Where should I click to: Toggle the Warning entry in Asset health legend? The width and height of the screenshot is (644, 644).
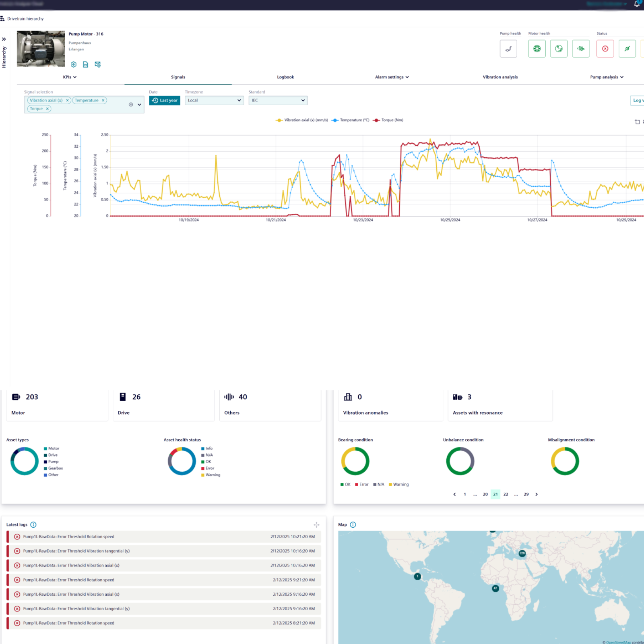211,475
